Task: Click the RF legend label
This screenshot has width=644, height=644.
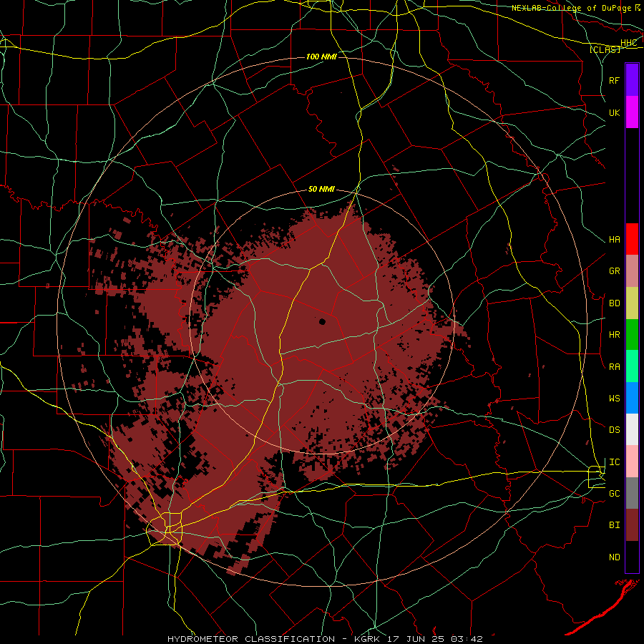Action: (x=614, y=80)
